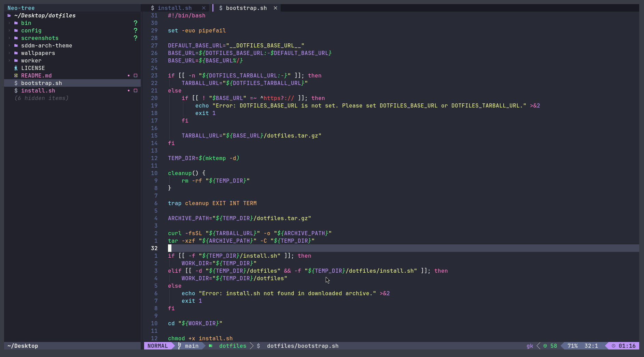The height and width of the screenshot is (357, 644).
Task: Expand the screenshots folder chevron
Action: 9,38
